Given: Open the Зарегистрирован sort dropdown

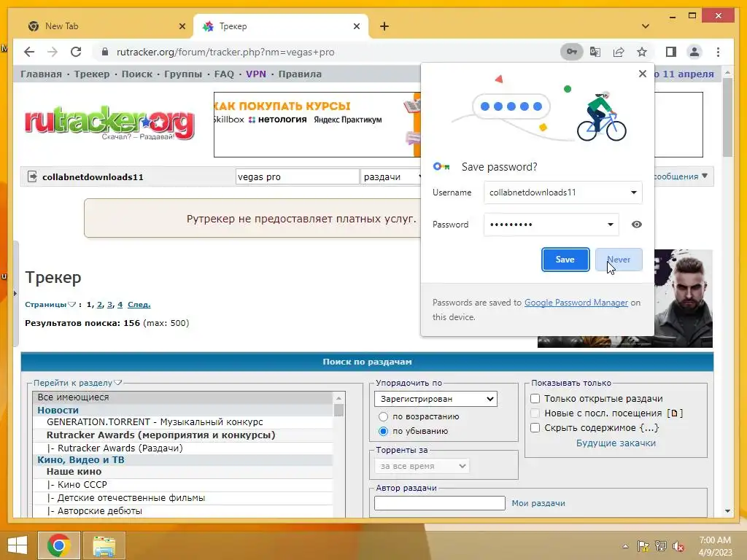Looking at the screenshot, I should 436,399.
